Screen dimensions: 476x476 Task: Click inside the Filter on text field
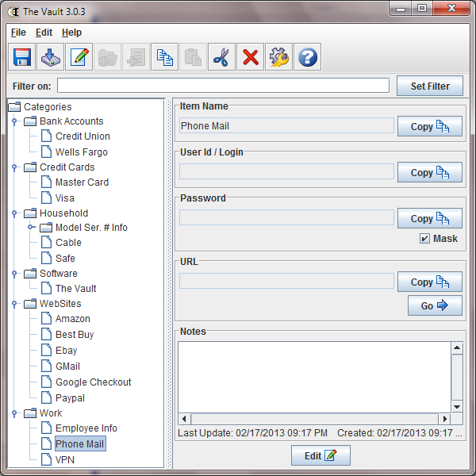[223, 86]
